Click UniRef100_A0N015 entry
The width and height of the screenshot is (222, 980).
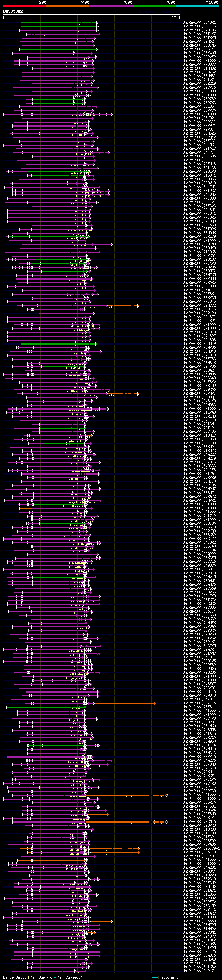coord(199,577)
